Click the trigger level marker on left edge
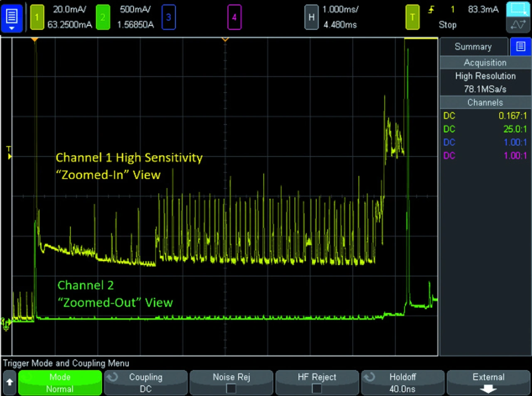 tap(9, 156)
